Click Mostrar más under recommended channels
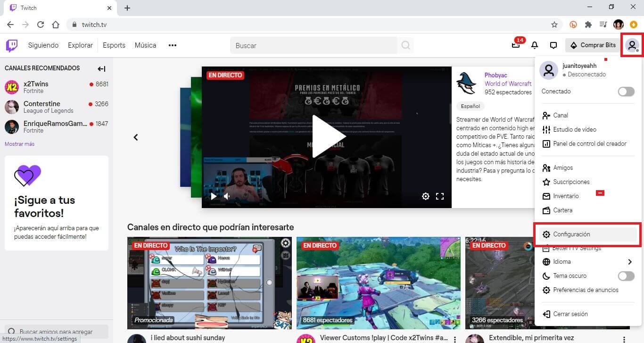Screen dimensions: 644x343 pos(19,144)
